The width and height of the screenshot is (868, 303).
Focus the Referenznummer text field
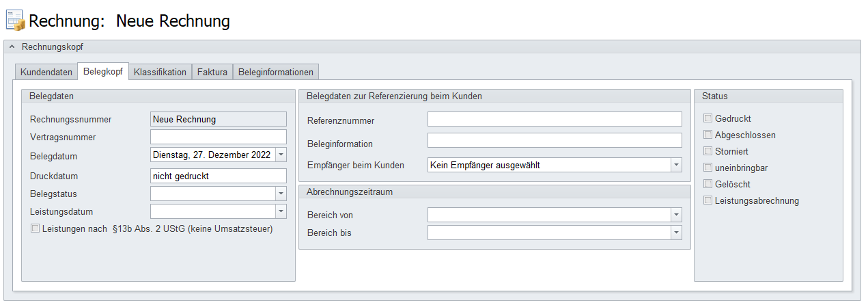[x=554, y=120]
